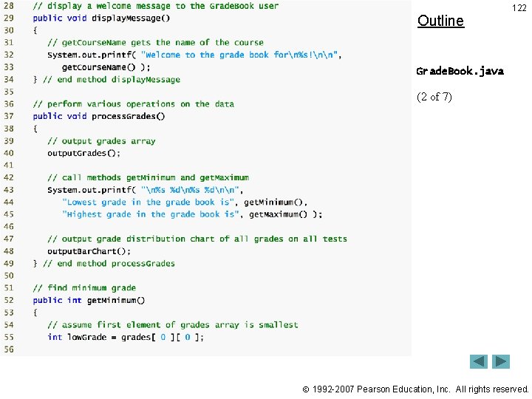Click the underlined Outline heading

tap(440, 21)
